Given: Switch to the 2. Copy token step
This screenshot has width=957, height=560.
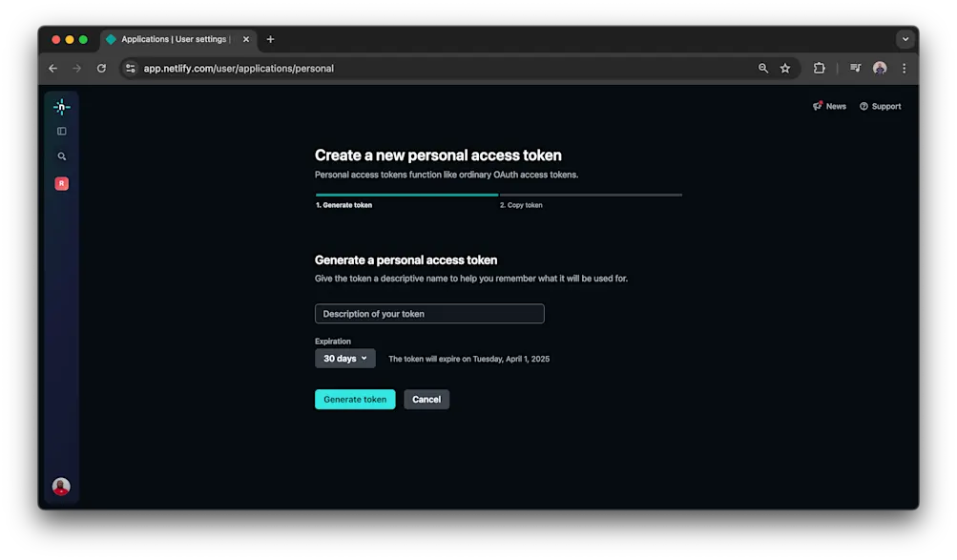Looking at the screenshot, I should (x=521, y=204).
